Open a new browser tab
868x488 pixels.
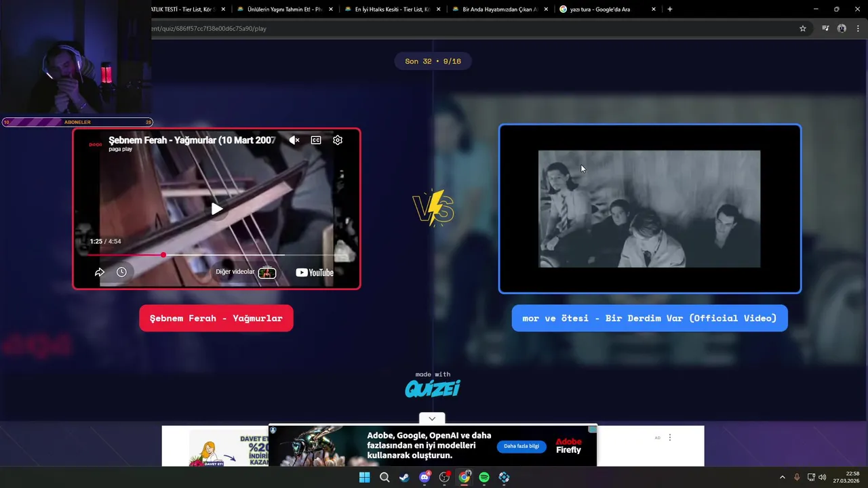670,9
